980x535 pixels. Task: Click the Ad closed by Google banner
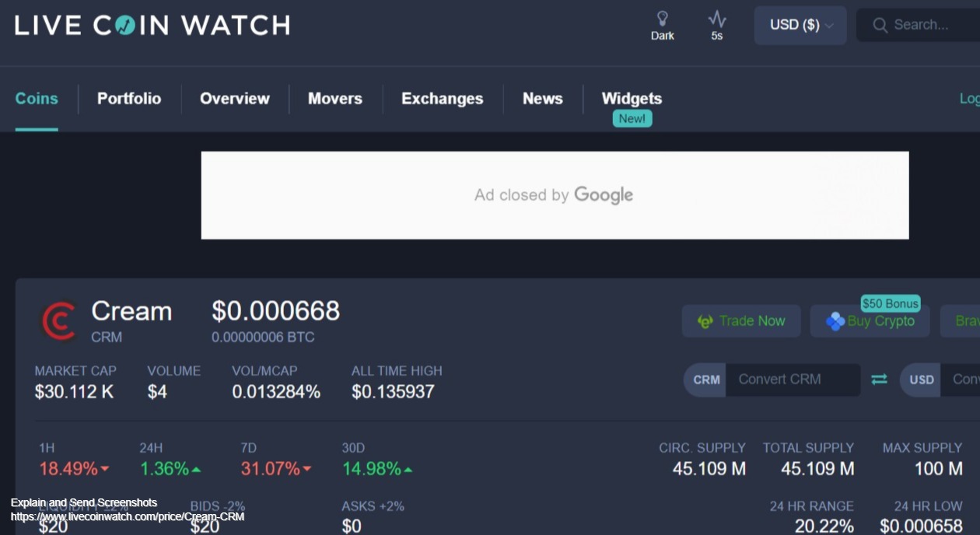555,195
